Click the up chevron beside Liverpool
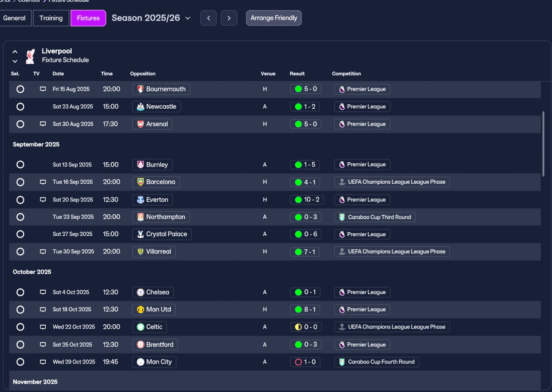 coord(15,52)
